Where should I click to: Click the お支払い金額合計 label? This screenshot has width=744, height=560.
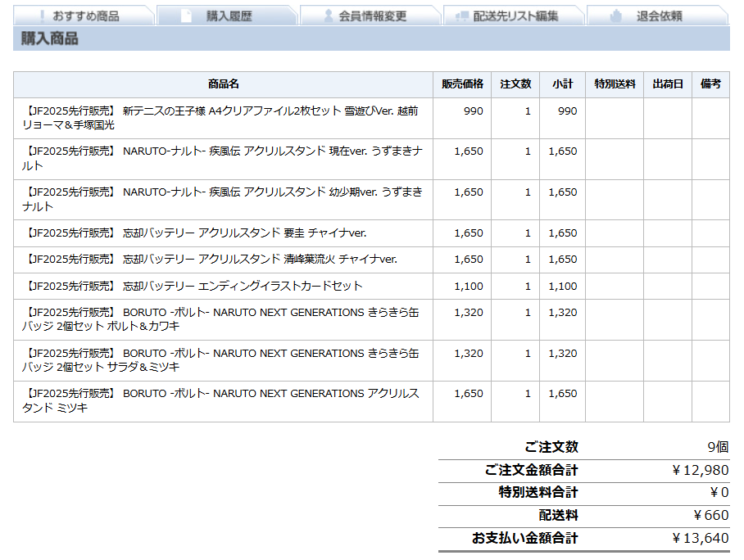(524, 538)
